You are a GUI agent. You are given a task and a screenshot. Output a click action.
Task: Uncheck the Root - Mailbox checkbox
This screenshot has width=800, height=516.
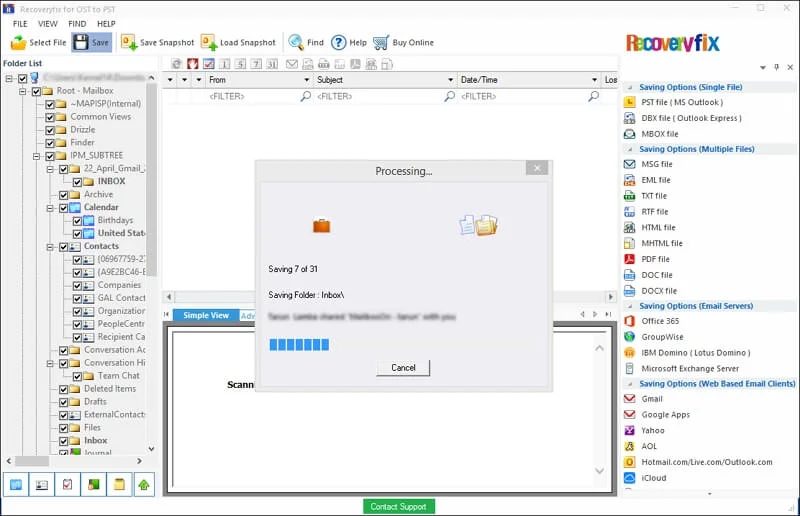pos(36,91)
